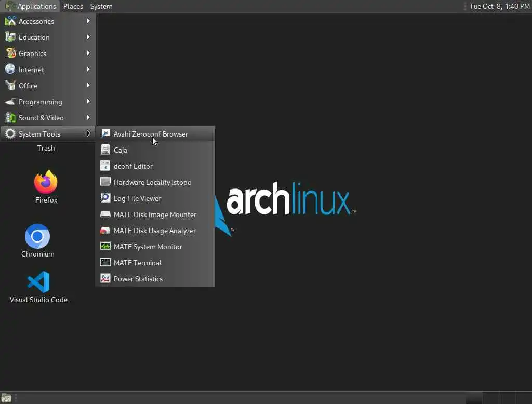
Task: Click the Programming category icon
Action: (10, 101)
